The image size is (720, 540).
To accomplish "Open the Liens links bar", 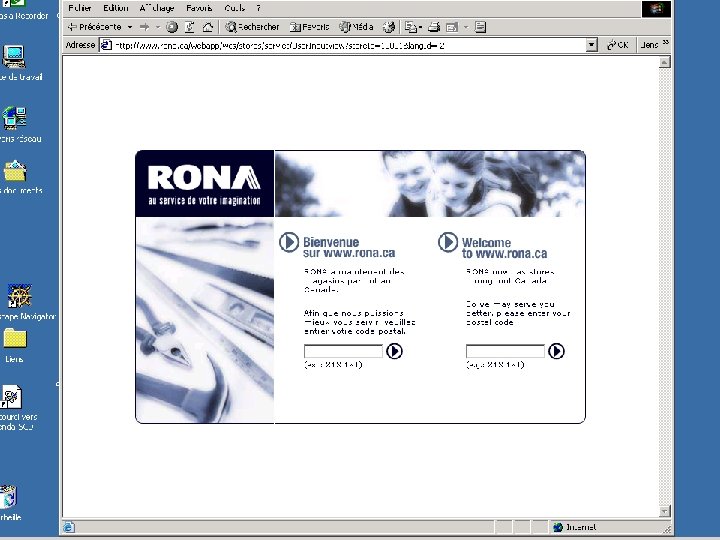I will 649,45.
